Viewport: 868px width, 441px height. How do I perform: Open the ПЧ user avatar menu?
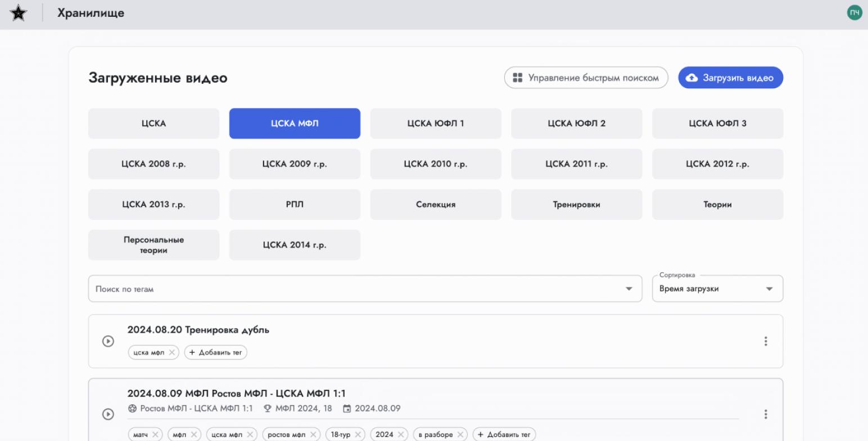[855, 13]
